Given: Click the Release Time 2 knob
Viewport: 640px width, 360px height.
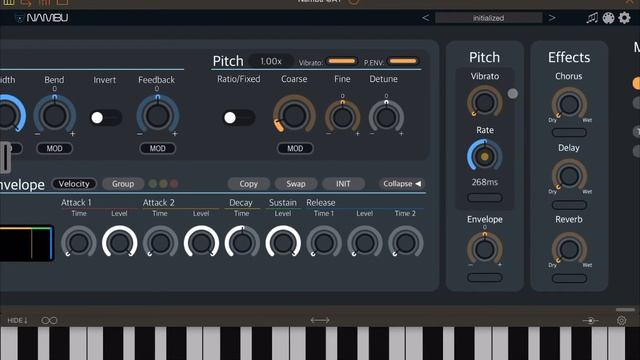Looking at the screenshot, I should pyautogui.click(x=406, y=243).
